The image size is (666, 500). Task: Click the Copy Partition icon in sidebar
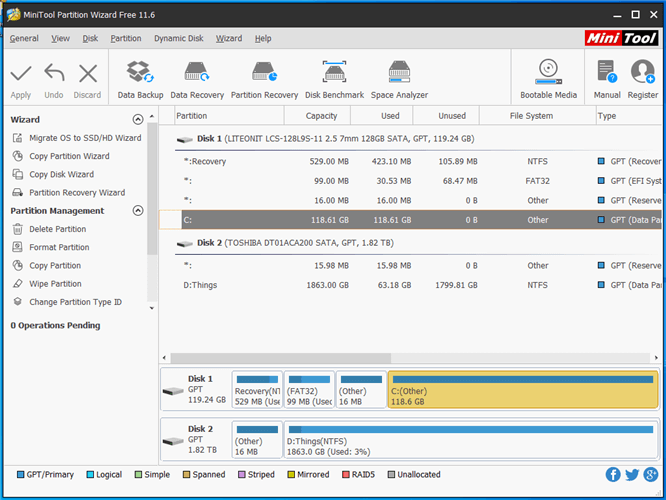point(17,266)
